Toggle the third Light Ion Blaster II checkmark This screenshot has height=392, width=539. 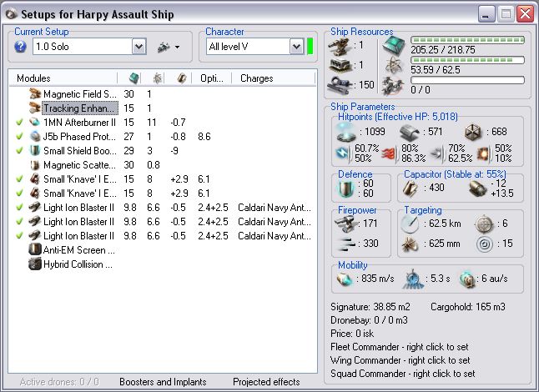pos(19,236)
